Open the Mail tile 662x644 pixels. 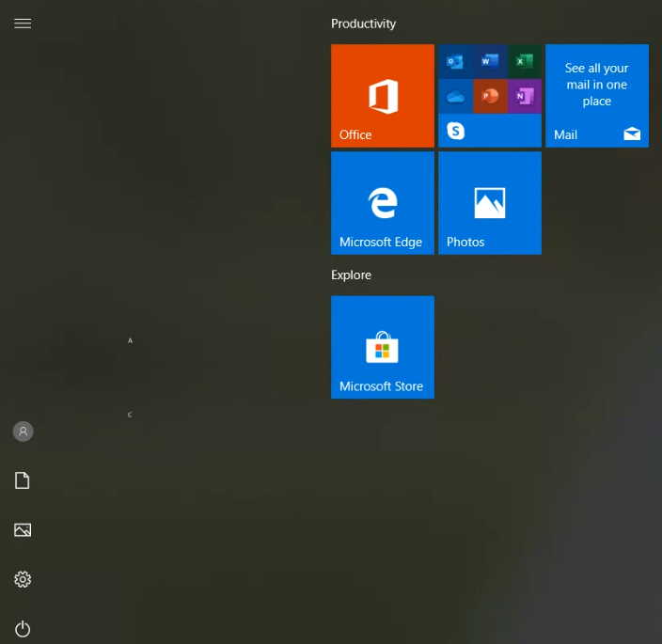click(597, 96)
